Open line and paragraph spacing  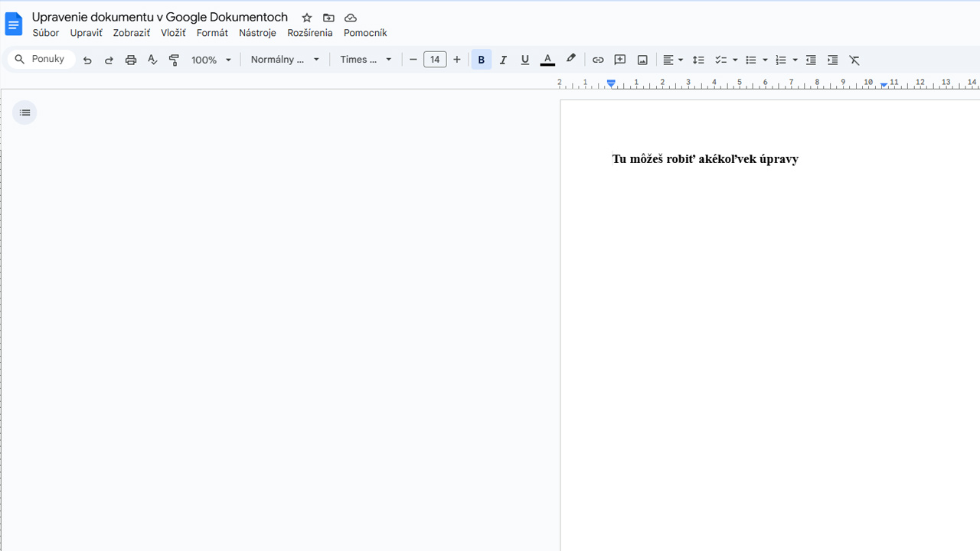click(698, 60)
